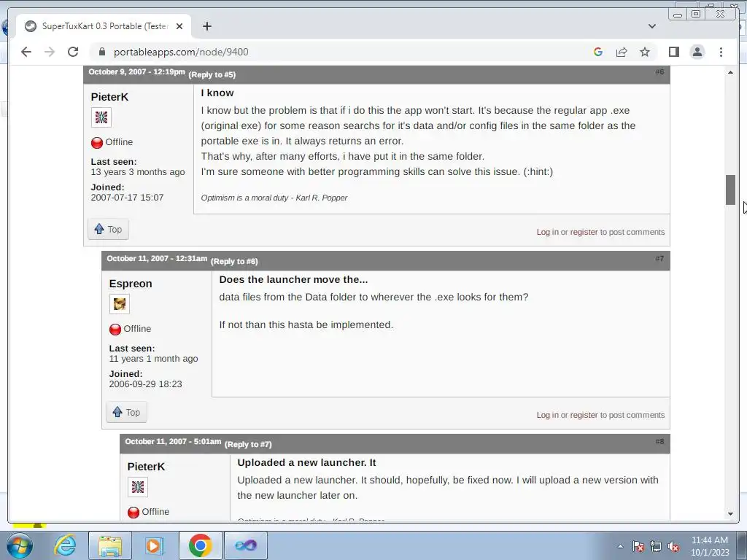Click 'October 9, 2007 - 12:19pm' date text
747x560 pixels.
coord(136,72)
